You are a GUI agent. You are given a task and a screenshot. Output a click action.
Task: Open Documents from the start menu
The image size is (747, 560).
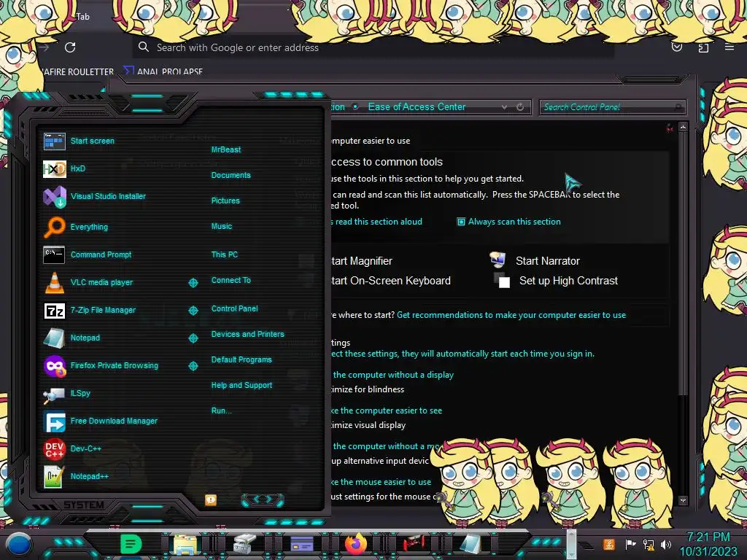(x=231, y=175)
